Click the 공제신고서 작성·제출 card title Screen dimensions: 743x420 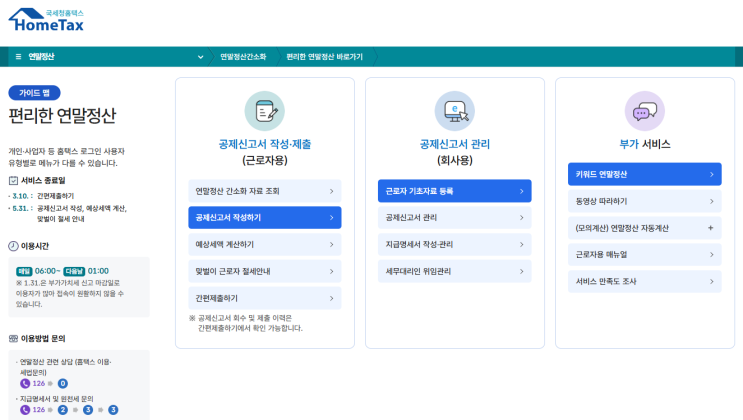265,144
